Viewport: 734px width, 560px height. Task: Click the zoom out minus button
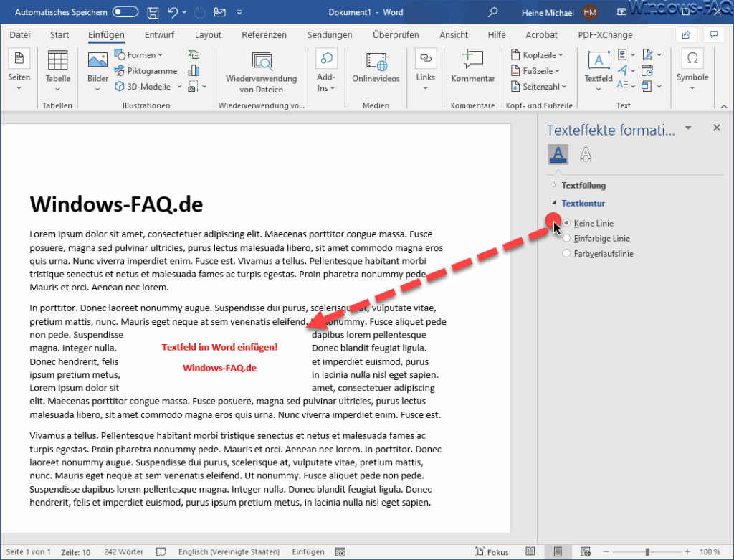606,551
